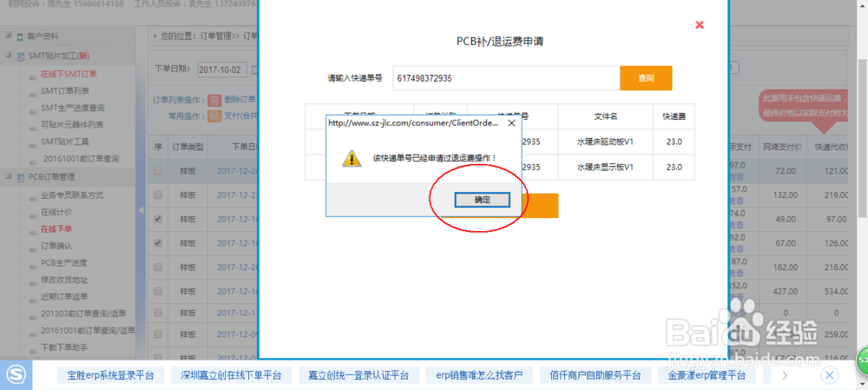Screen dimensions: 868x390
Task: Open 嘉立创统一登录认证平台 suggestion link
Action: tap(358, 375)
